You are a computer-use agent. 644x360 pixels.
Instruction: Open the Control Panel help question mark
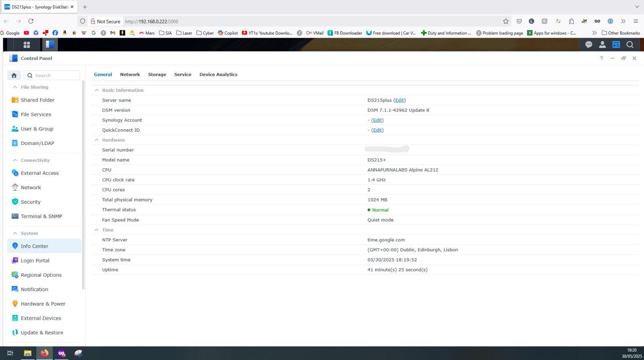coord(601,58)
